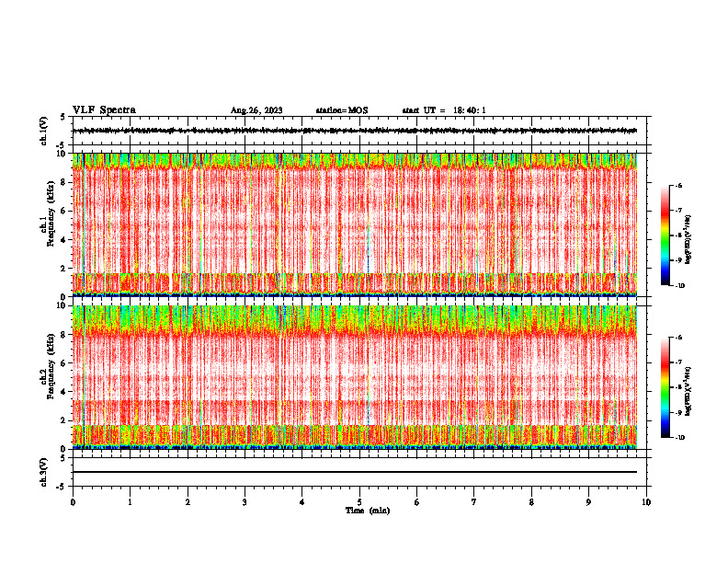Screen dimensions: 728x563
Task: Click time axis tick label '8'
Action: point(531,502)
